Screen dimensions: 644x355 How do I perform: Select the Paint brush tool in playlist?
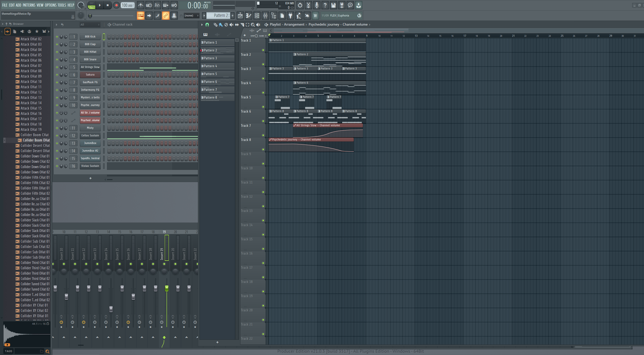220,25
